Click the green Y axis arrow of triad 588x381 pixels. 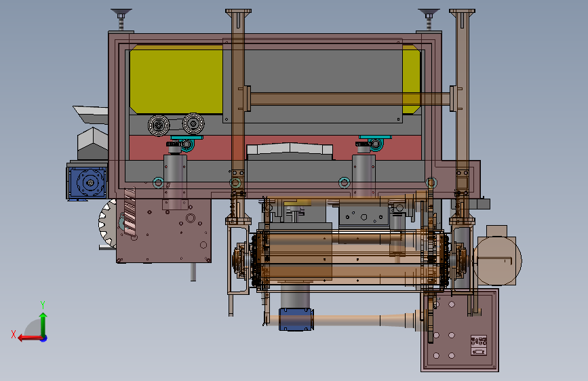point(43,324)
